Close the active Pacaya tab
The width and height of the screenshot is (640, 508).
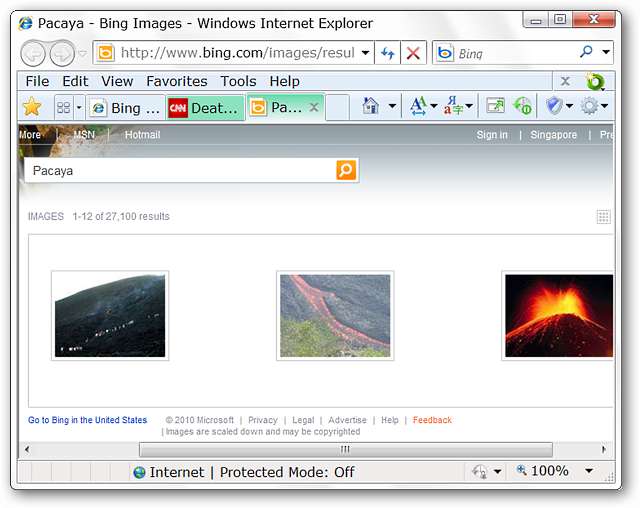click(314, 107)
